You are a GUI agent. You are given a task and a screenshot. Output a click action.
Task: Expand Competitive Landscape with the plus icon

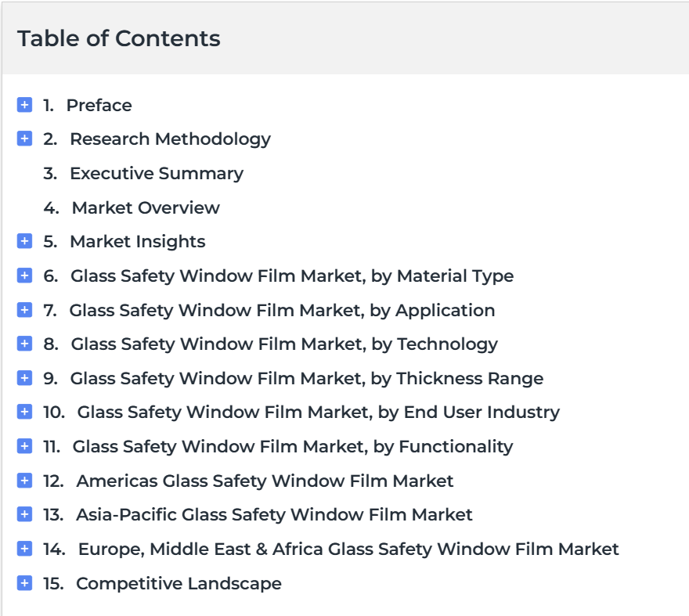pos(24,583)
